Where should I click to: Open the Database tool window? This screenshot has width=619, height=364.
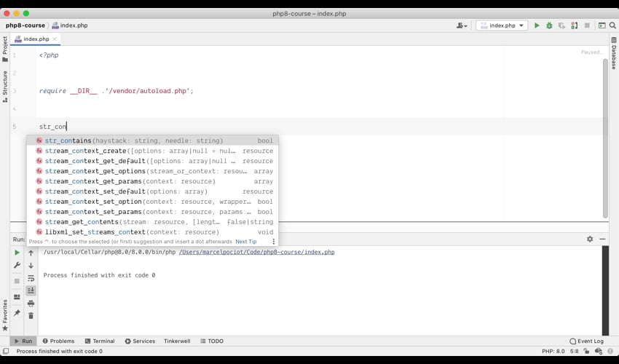(613, 54)
